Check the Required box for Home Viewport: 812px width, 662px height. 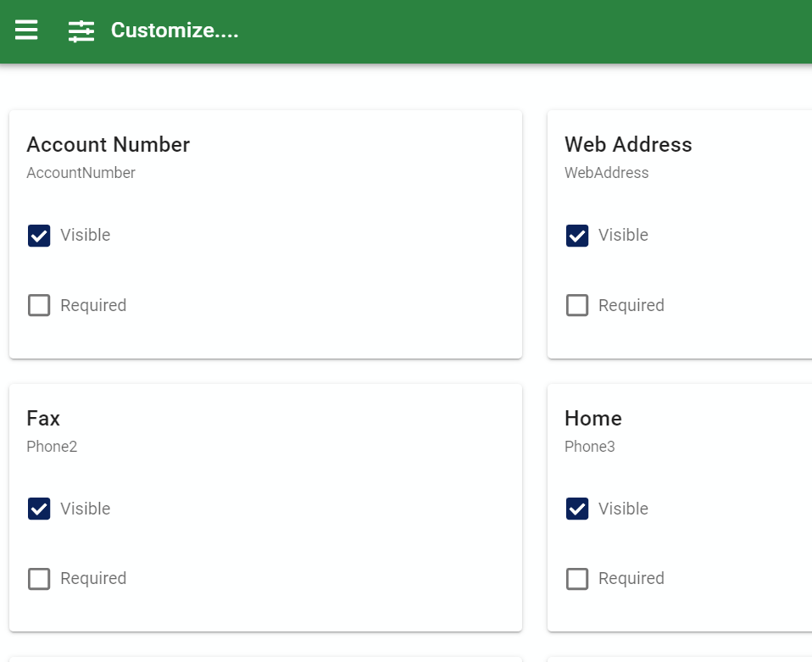click(577, 579)
